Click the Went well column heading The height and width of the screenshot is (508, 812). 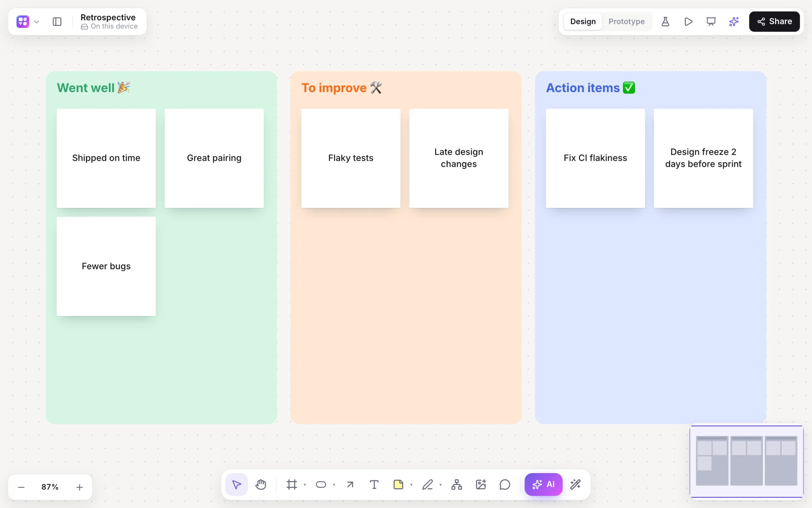(93, 88)
